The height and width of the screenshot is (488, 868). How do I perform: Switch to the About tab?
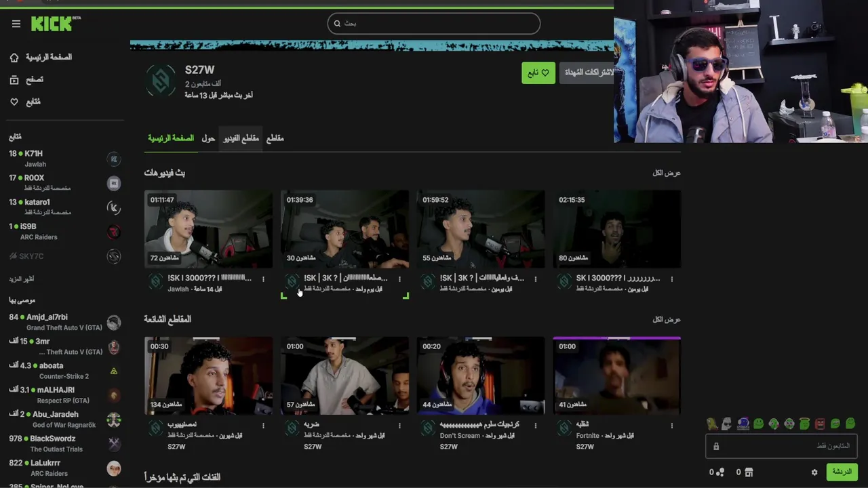click(208, 138)
